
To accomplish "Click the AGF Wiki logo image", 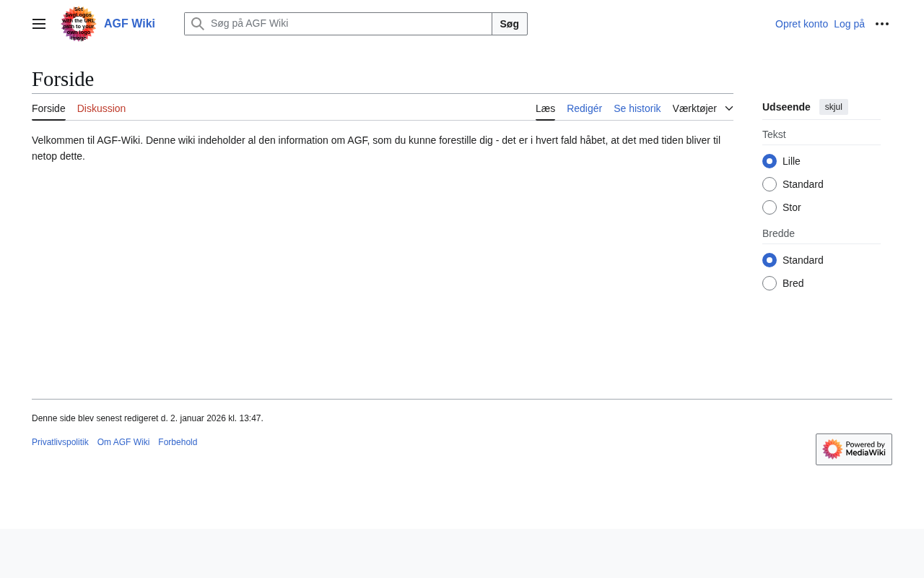I will pyautogui.click(x=79, y=24).
